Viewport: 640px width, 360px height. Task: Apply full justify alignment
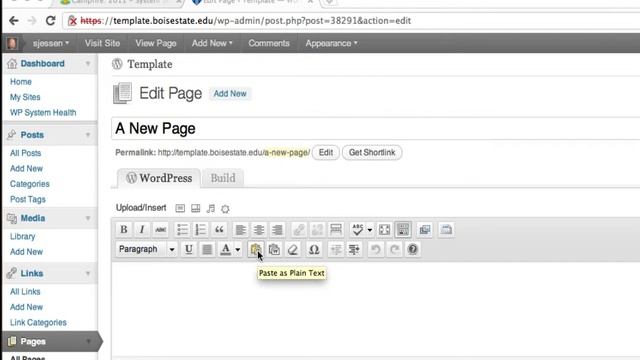point(207,249)
